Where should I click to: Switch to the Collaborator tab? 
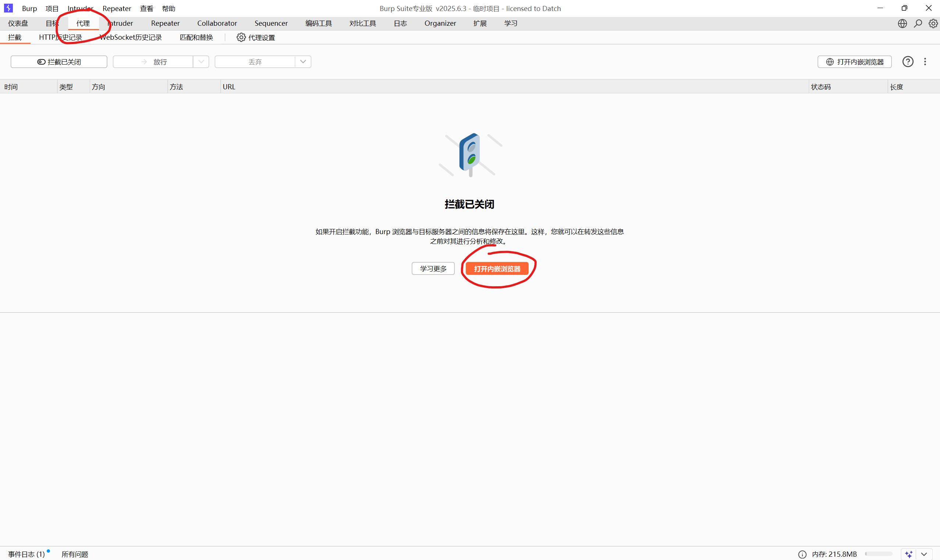tap(217, 23)
